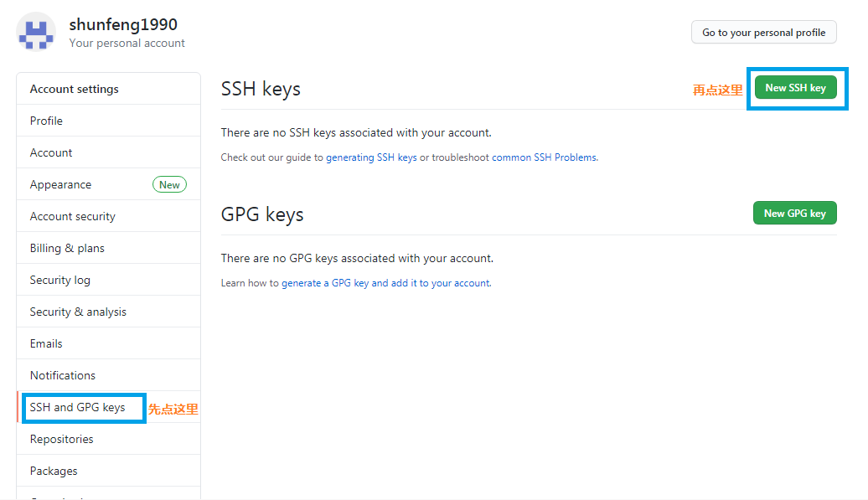Go to Notifications settings
The height and width of the screenshot is (500, 868).
tap(63, 375)
